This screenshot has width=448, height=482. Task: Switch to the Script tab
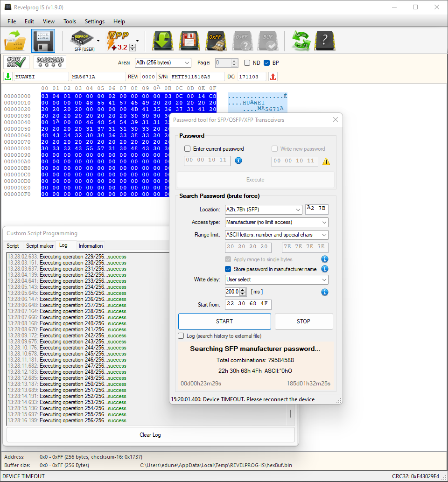[x=13, y=246]
